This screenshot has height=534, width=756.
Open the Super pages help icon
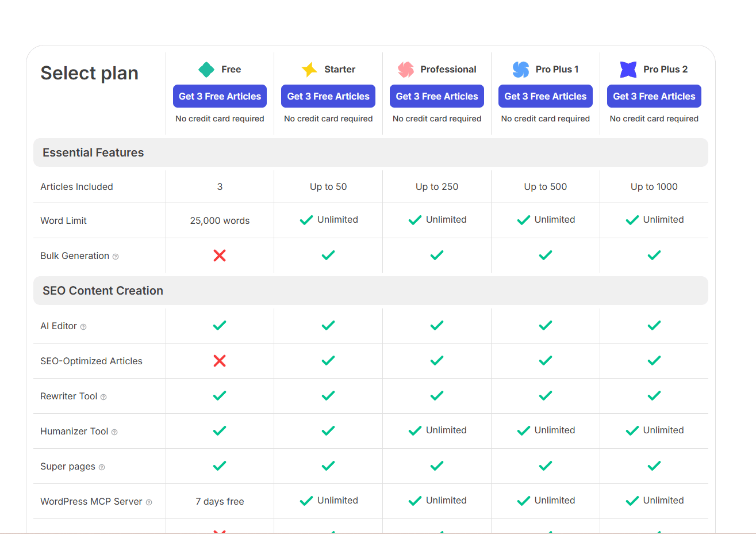point(102,467)
